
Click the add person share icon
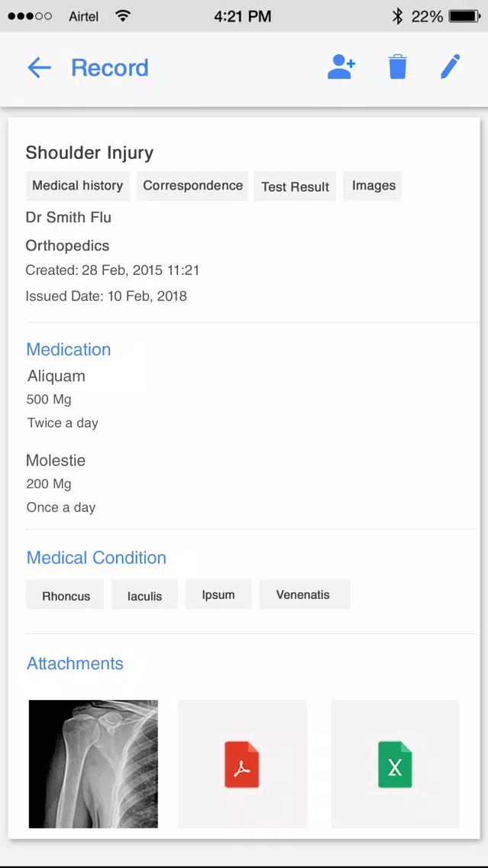[x=341, y=67]
